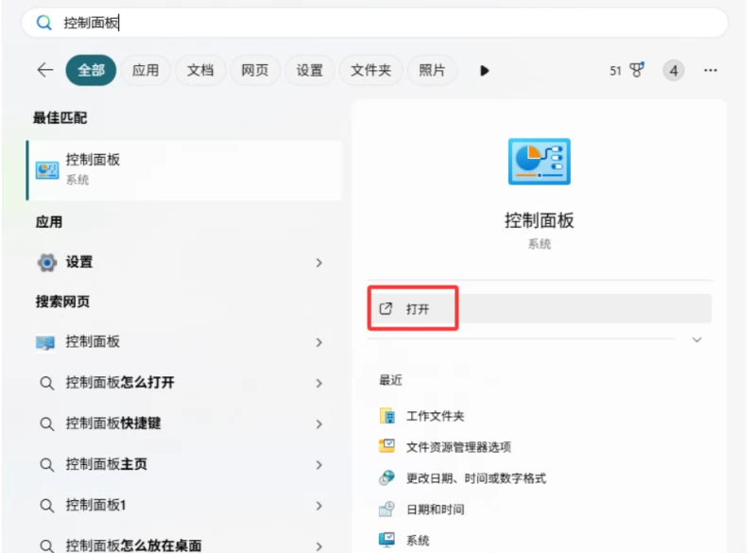Click the 打开 button
The image size is (756, 553).
pyautogui.click(x=411, y=307)
